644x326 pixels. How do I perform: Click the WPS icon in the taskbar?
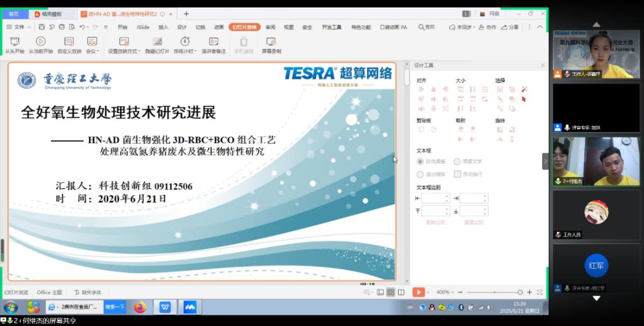pos(165,307)
